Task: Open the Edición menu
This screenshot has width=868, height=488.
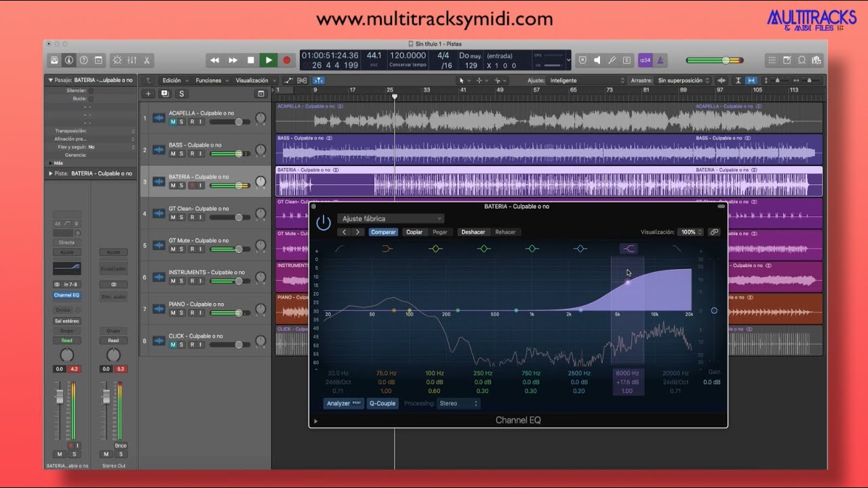Action: (x=174, y=80)
